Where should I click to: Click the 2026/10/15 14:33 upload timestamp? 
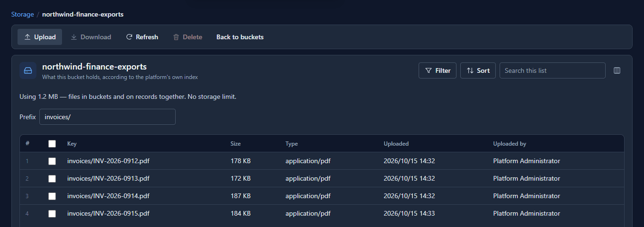409,213
